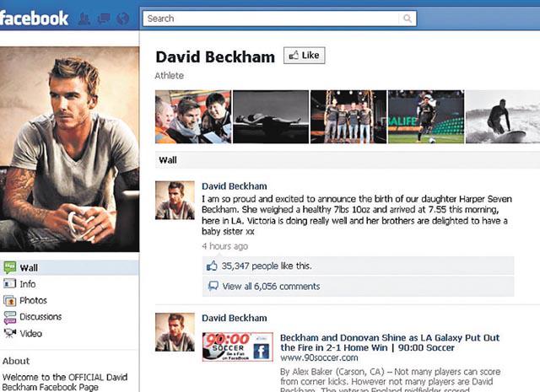Like the David Beckham page
The image size is (540, 392).
[304, 56]
